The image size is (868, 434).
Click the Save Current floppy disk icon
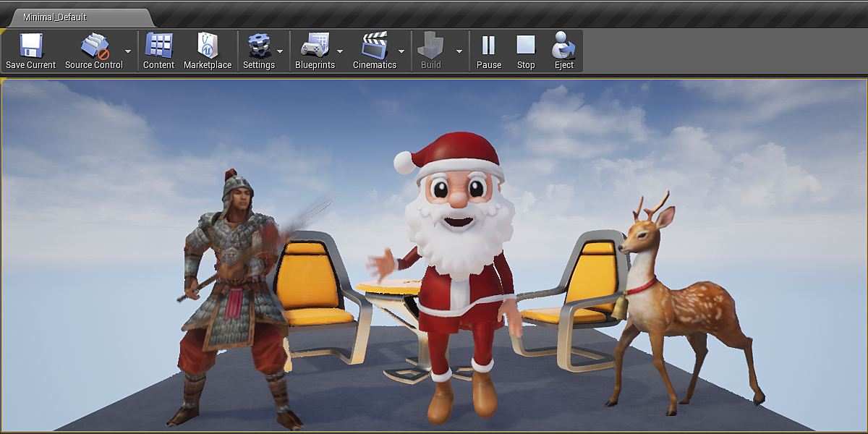[30, 46]
